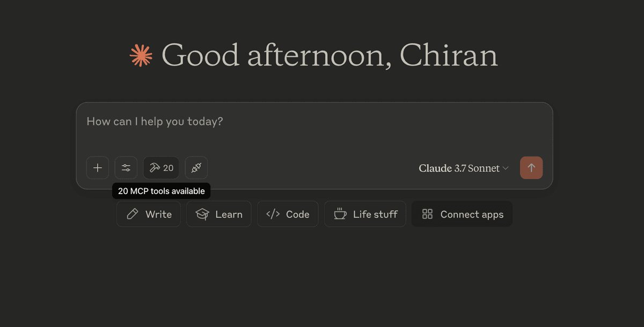Click the orange Claude starburst logo
The width and height of the screenshot is (644, 327).
141,55
